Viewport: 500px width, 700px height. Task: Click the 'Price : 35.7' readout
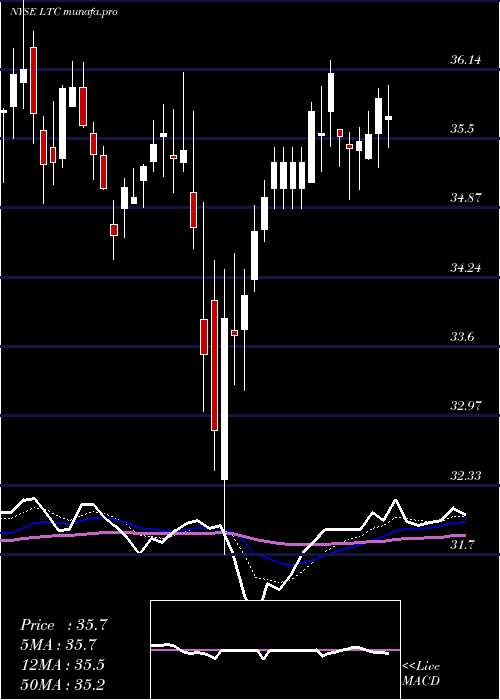64,625
